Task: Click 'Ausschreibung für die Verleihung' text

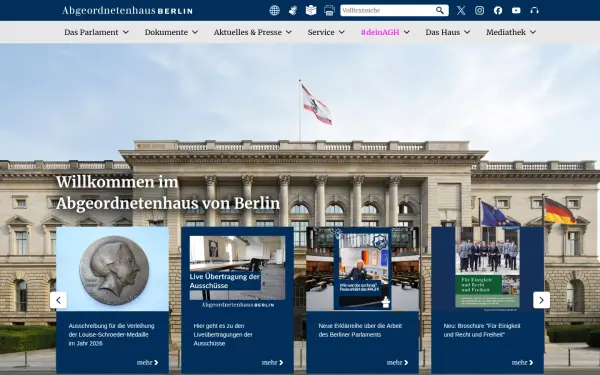Action: (111, 334)
